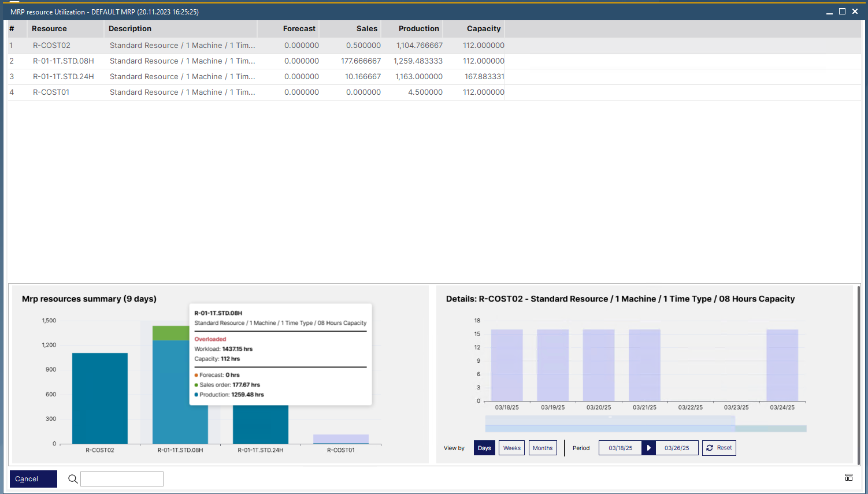Switch the details view to Months

(x=543, y=448)
